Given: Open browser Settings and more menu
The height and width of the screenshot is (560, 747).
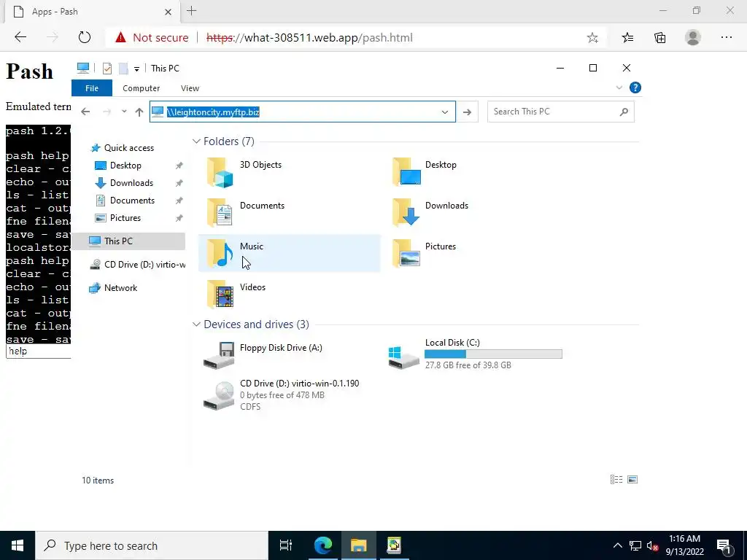Looking at the screenshot, I should [726, 38].
